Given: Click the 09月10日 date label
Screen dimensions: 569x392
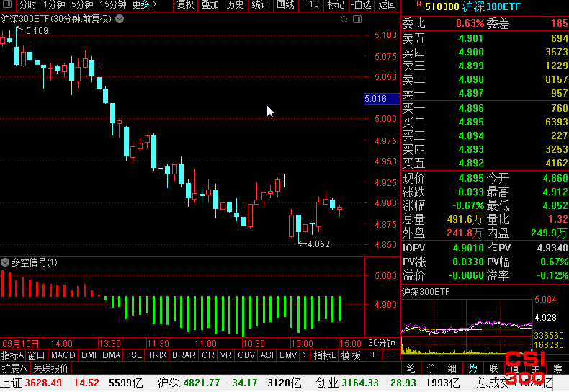Looking at the screenshot, I should [21, 343].
